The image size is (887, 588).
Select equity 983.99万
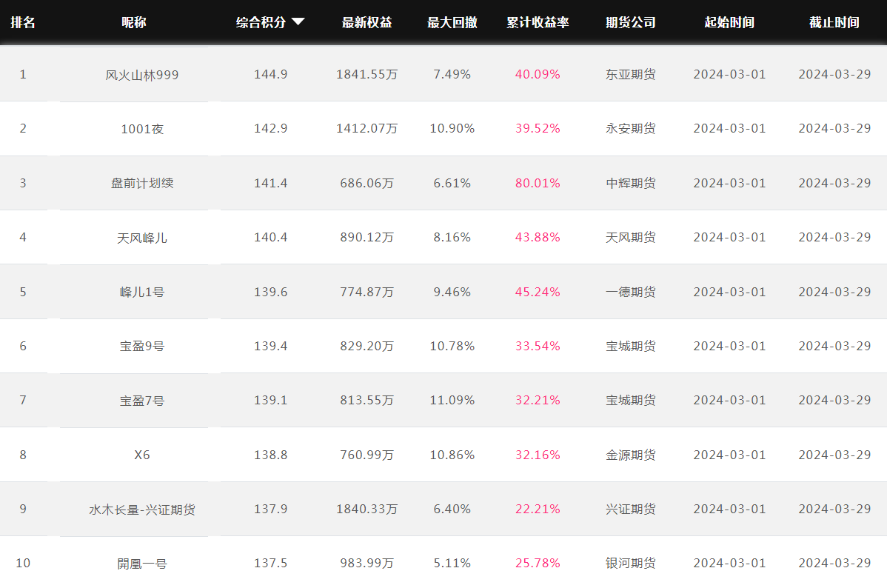[x=366, y=563]
